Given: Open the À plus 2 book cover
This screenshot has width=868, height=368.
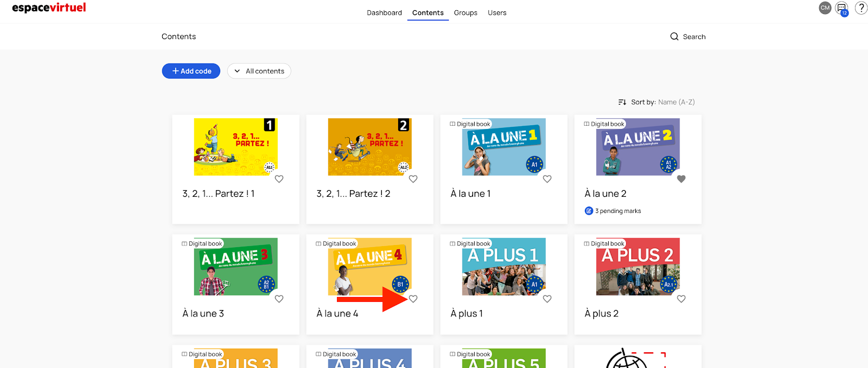Looking at the screenshot, I should tap(637, 267).
